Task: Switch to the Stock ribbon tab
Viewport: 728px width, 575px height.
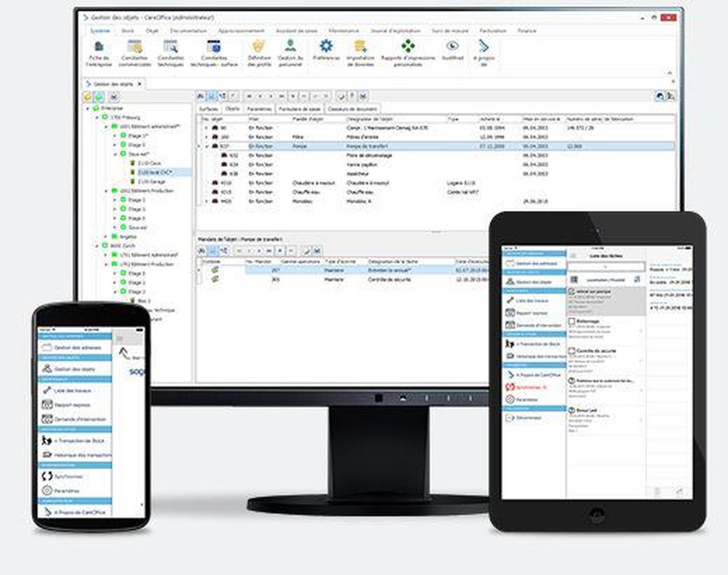Action: click(x=127, y=31)
